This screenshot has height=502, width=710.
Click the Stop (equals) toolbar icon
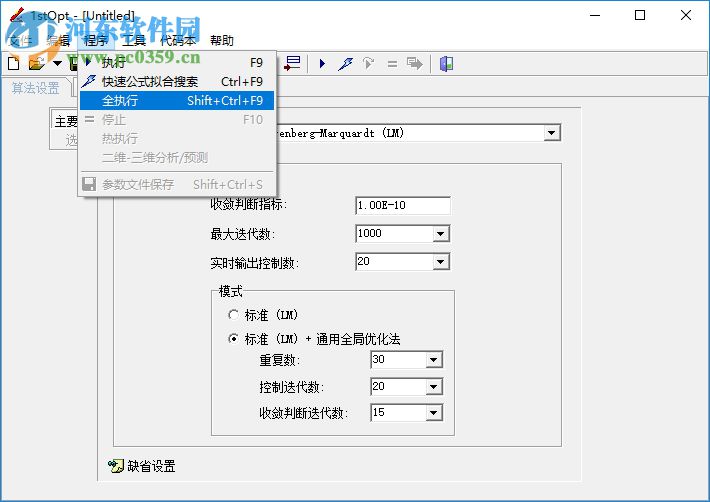[392, 64]
